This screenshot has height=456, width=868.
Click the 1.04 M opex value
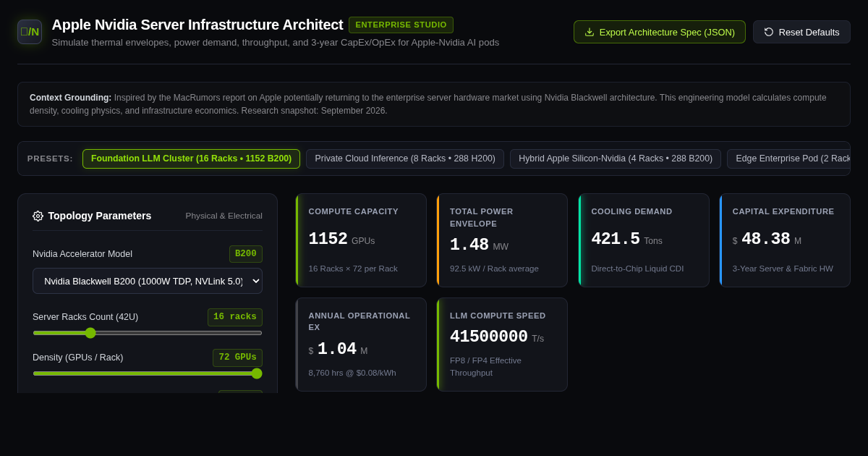point(338,350)
